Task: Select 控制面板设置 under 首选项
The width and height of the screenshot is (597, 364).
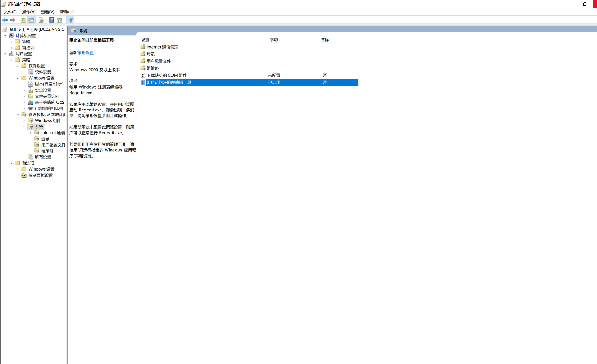Action: click(40, 175)
